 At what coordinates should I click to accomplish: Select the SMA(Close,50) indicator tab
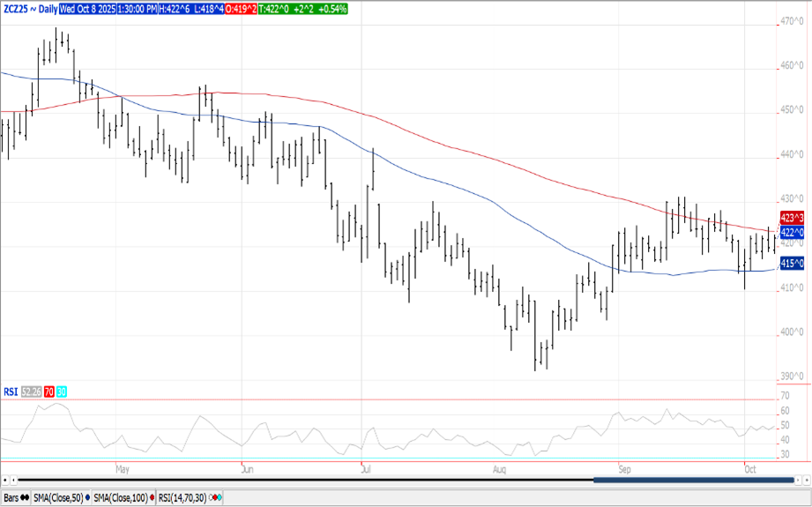coord(59,498)
